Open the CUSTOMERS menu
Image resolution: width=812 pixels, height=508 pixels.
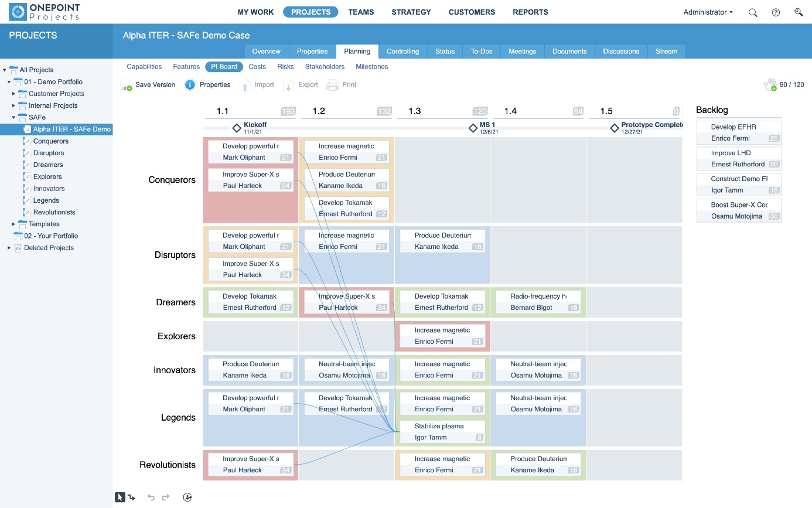point(472,12)
